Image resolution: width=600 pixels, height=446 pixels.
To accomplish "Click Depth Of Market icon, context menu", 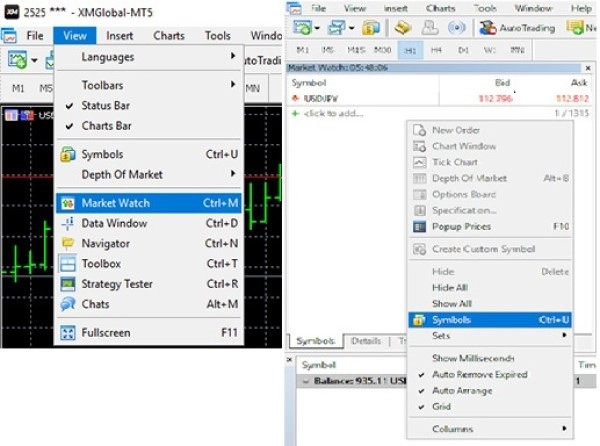I will point(419,179).
